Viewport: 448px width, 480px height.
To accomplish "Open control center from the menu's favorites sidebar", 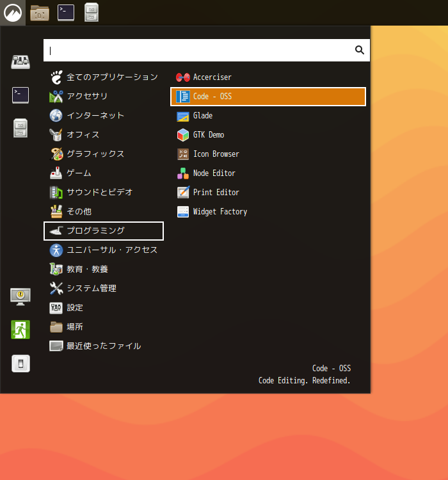I will (20, 62).
